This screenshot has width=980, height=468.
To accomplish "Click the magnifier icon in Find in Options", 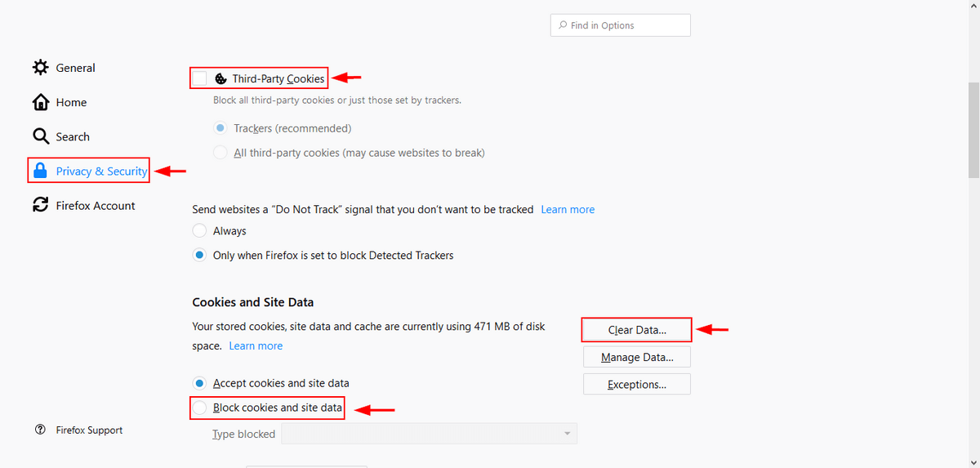I will tap(563, 25).
